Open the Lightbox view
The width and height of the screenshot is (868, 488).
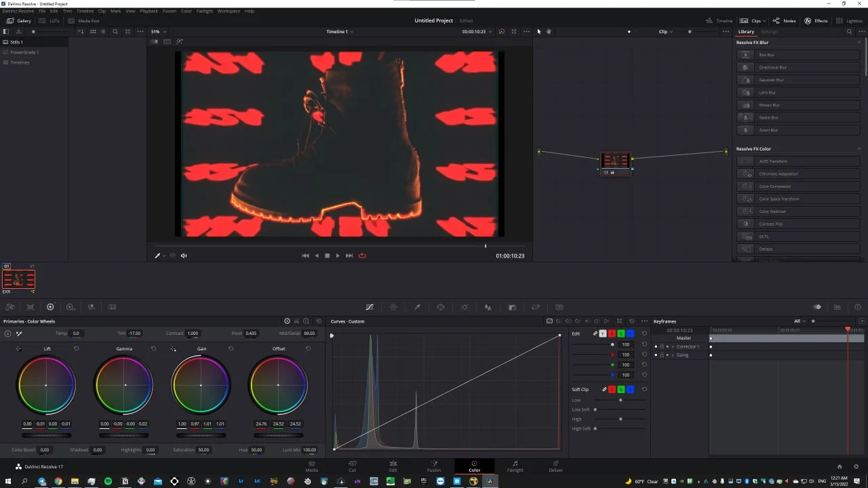[x=850, y=21]
